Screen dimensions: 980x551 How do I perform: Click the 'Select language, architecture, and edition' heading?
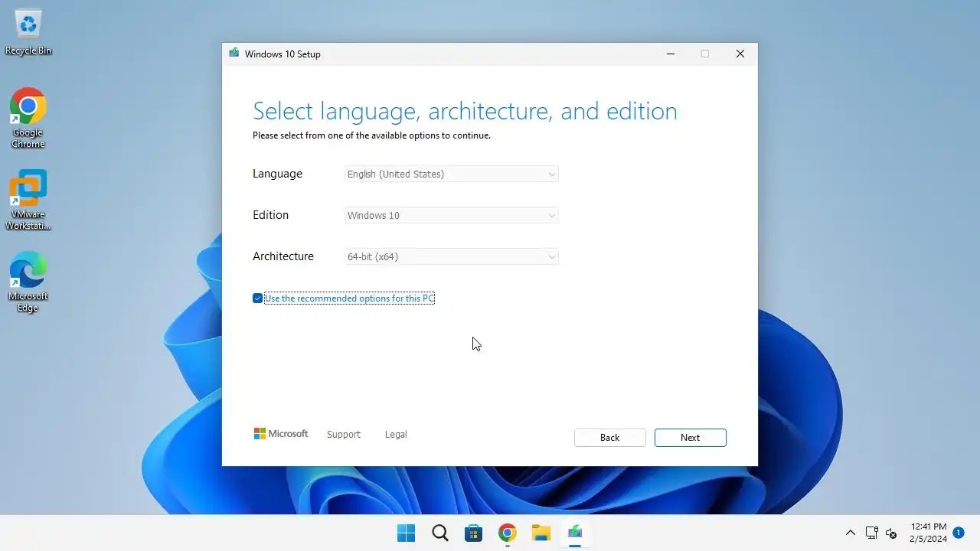click(465, 112)
